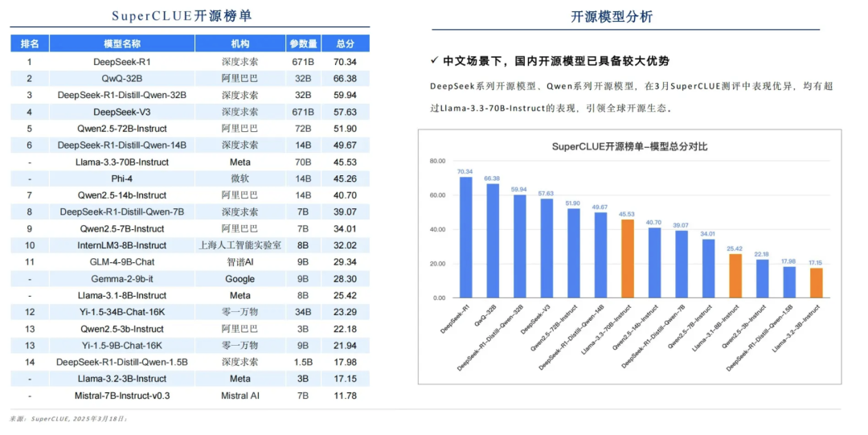Click the 72B parameter value
868x435 pixels.
pyautogui.click(x=303, y=129)
